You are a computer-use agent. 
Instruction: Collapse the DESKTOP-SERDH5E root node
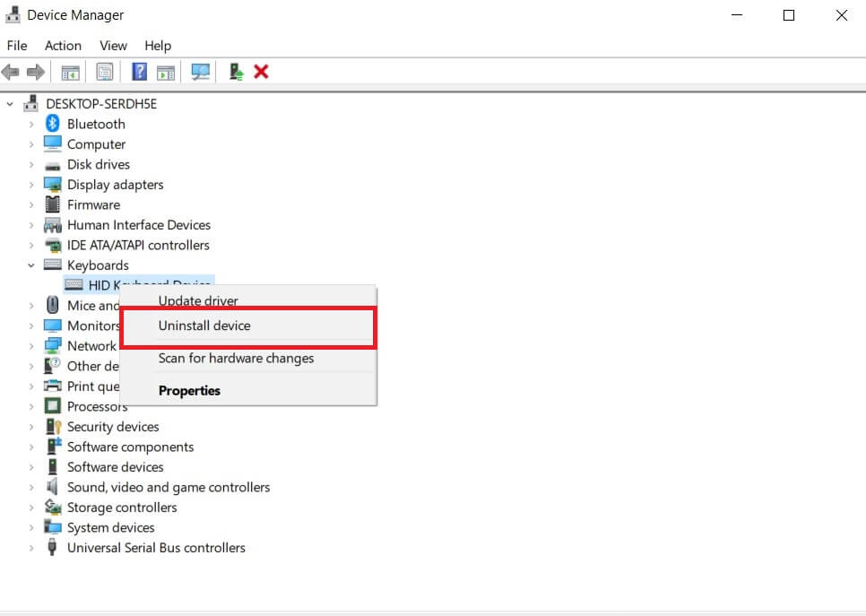click(10, 104)
